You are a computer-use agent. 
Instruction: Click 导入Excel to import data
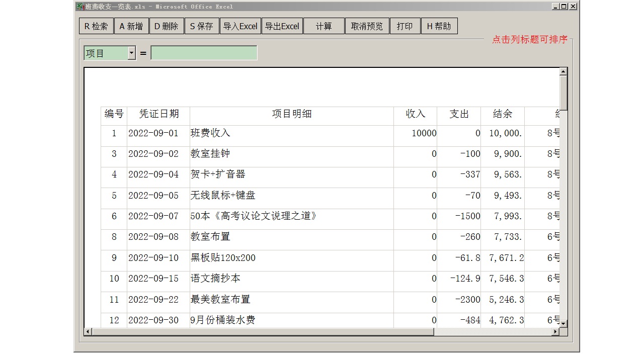coord(240,26)
